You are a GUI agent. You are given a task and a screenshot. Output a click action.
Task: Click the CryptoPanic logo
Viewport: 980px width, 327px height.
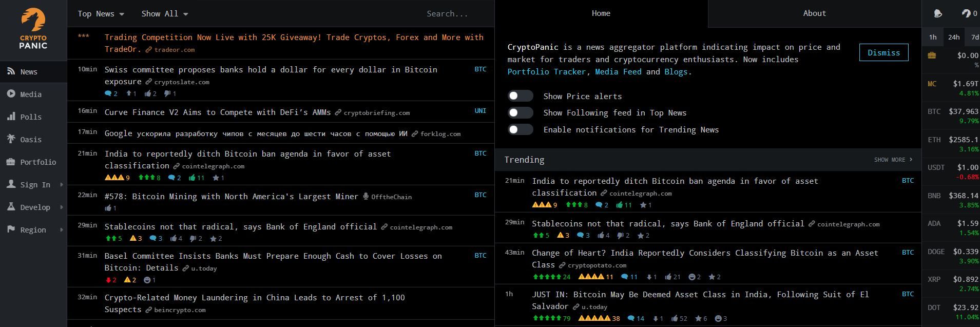33,29
